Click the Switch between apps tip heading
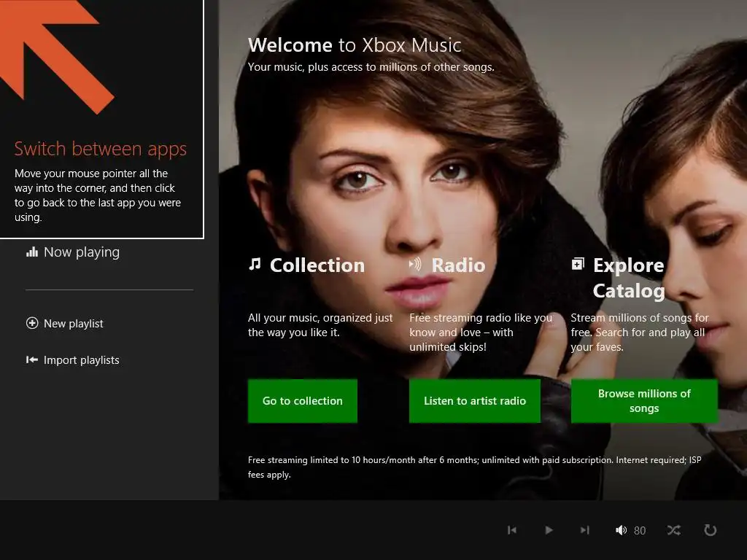This screenshot has width=747, height=560. [x=101, y=149]
